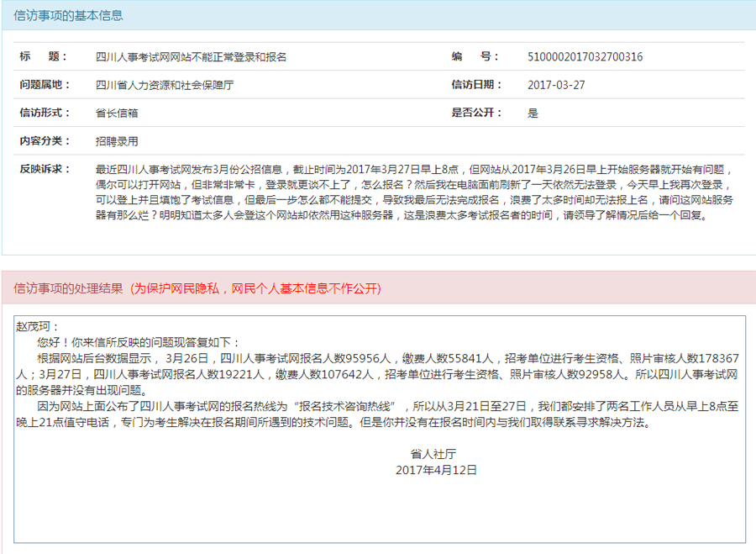Click the red privacy notice about 网民隐私

[255, 288]
